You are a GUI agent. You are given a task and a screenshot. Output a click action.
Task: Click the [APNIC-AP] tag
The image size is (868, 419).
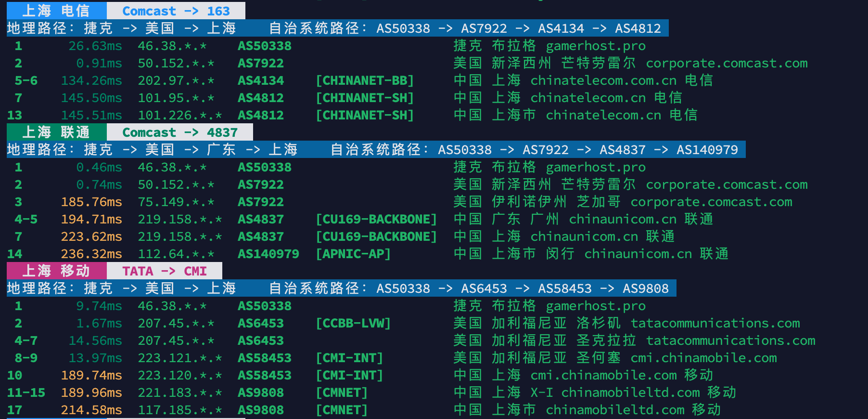click(353, 254)
